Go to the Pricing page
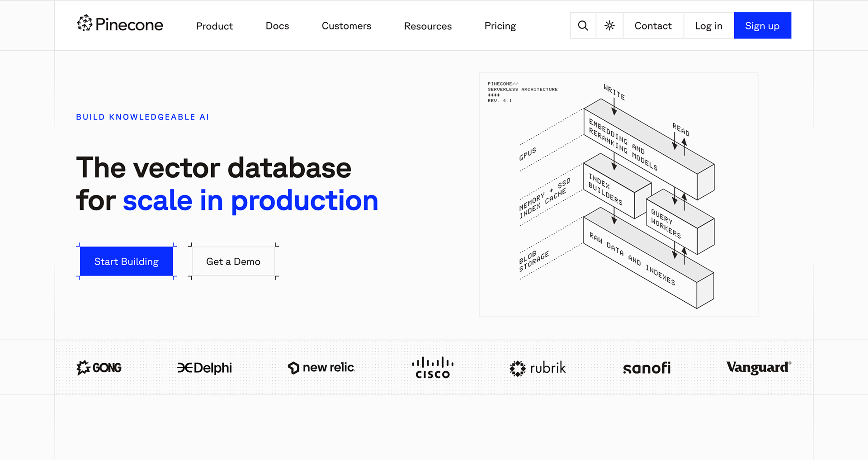Viewport: 868px width, 460px height. 500,26
